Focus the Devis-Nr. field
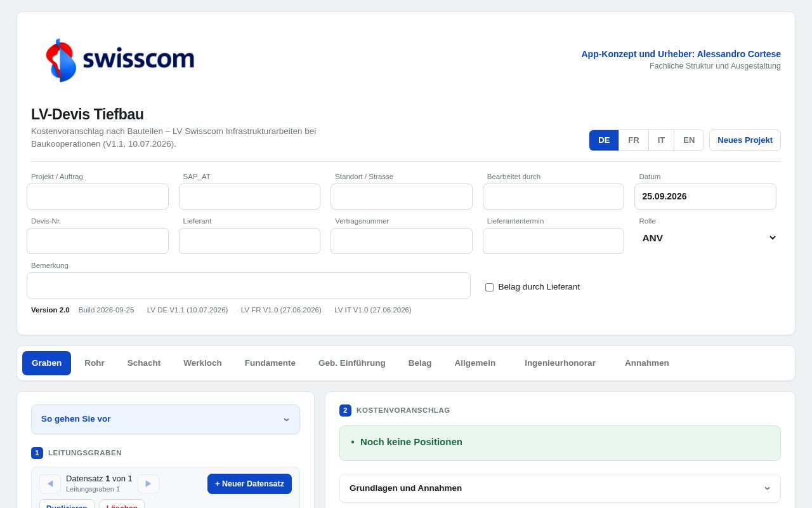The image size is (812, 508). pos(98,241)
